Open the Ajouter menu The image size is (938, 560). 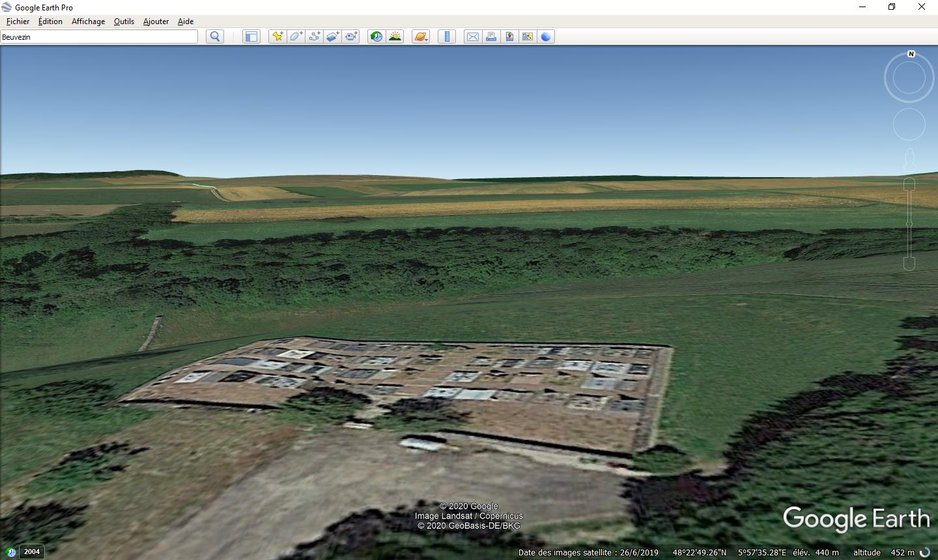pos(156,21)
